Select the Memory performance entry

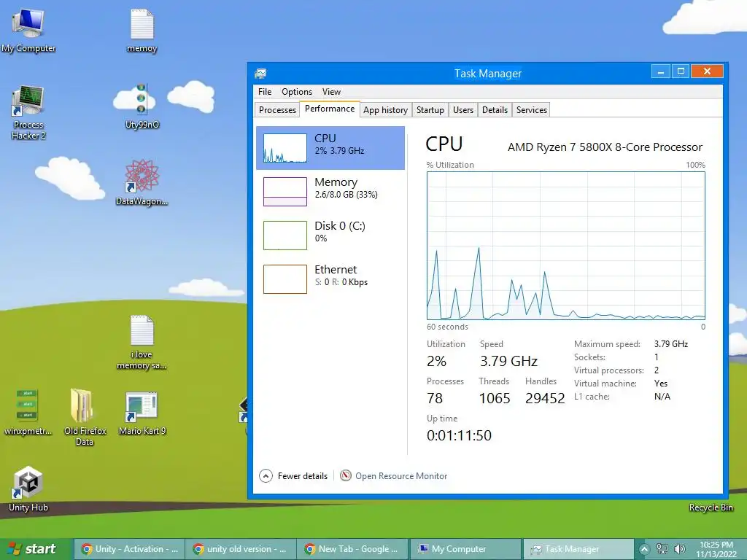click(330, 192)
